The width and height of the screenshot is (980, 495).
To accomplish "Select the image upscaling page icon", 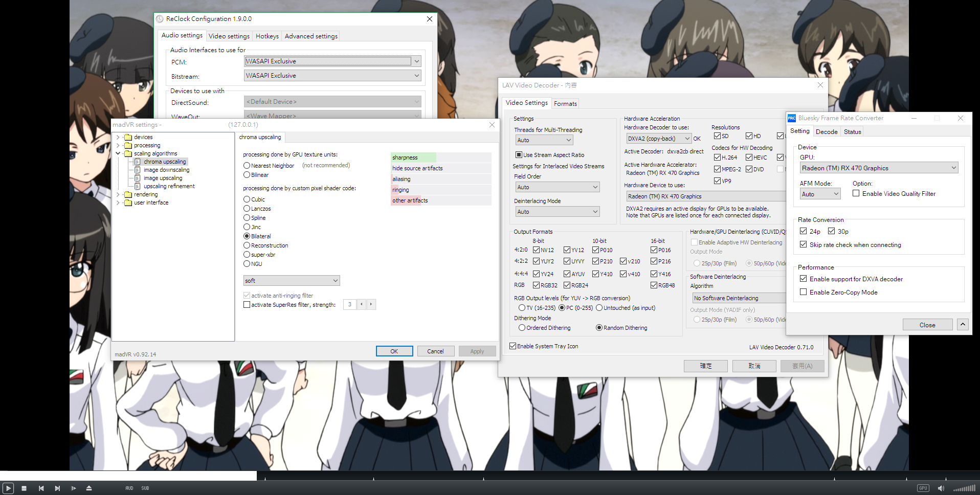I will (x=138, y=178).
